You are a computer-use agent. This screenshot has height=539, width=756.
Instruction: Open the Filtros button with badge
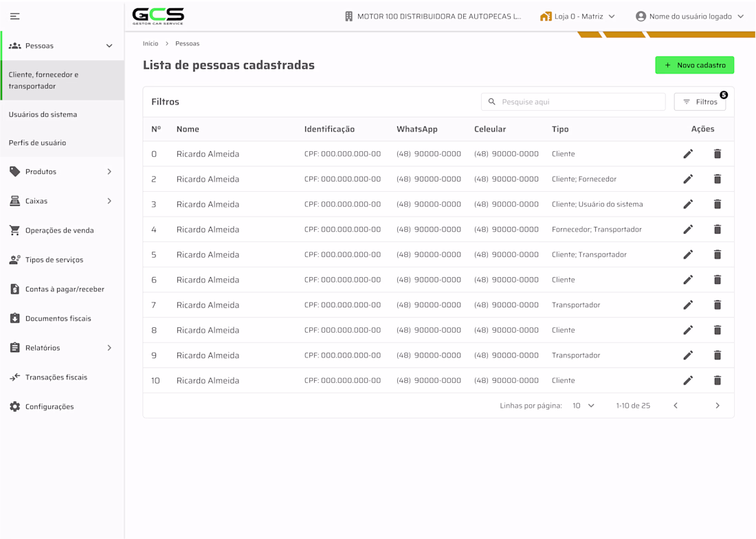pos(700,102)
